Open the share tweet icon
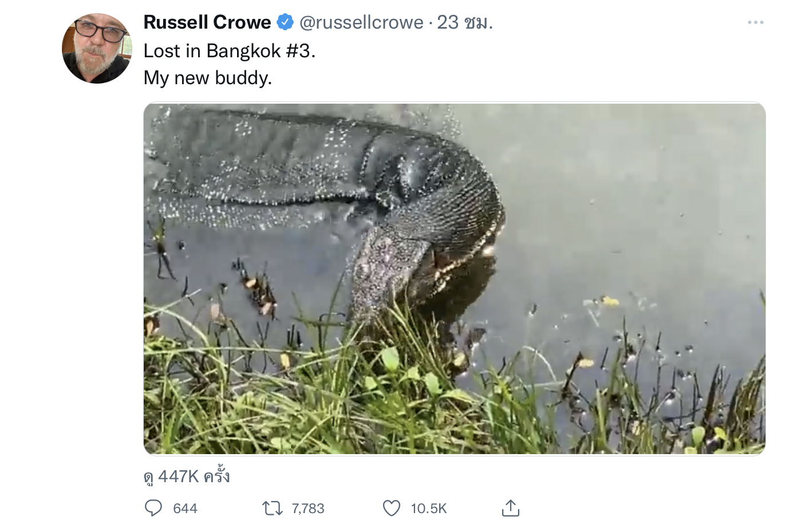Screen dimensions: 801x532 click(x=511, y=507)
